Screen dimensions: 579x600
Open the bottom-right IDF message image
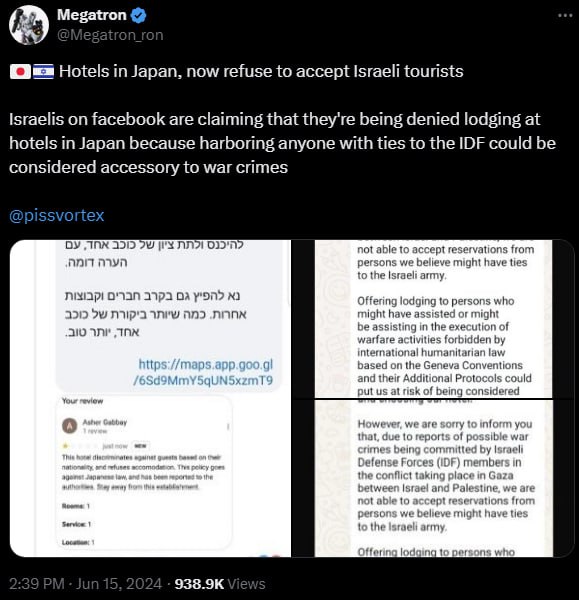[x=433, y=478]
